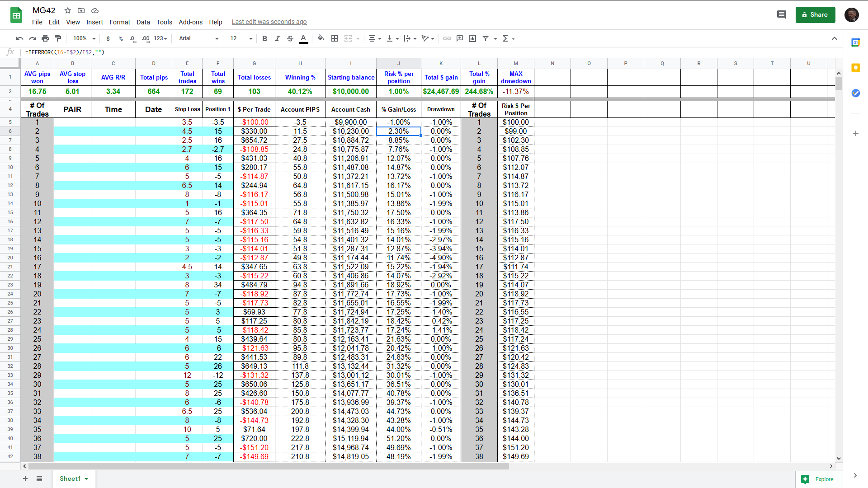This screenshot has height=488, width=868.
Task: Star the MG42 document
Action: (x=68, y=10)
